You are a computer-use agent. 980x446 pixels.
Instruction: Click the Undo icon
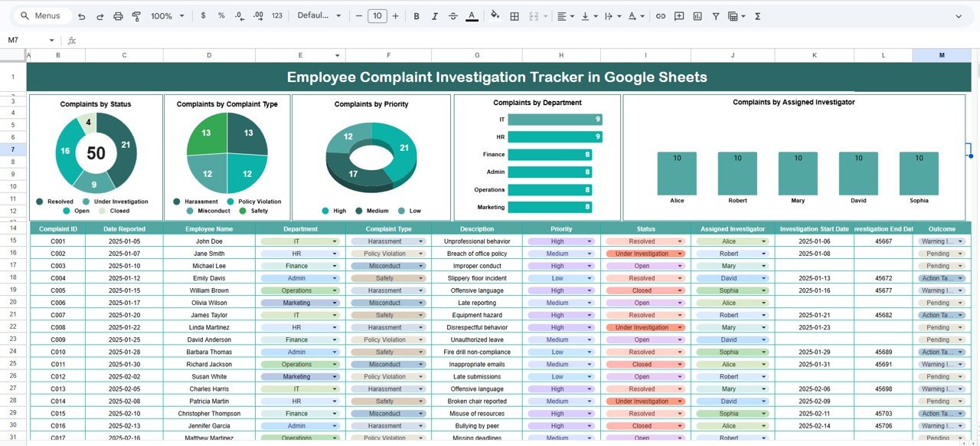tap(81, 15)
